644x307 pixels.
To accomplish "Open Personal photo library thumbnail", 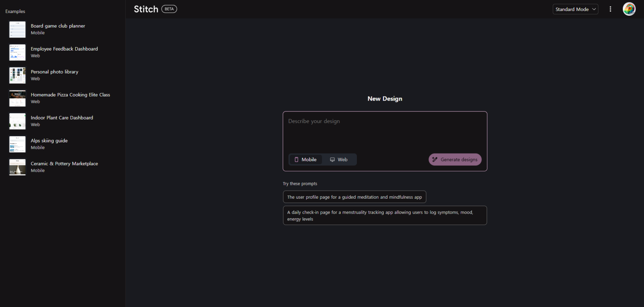I will 17,75.
